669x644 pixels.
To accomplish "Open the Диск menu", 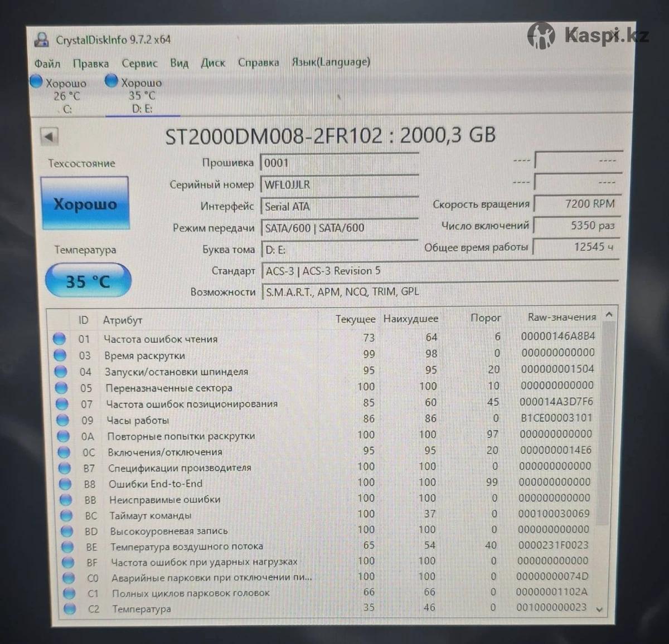I will click(213, 63).
